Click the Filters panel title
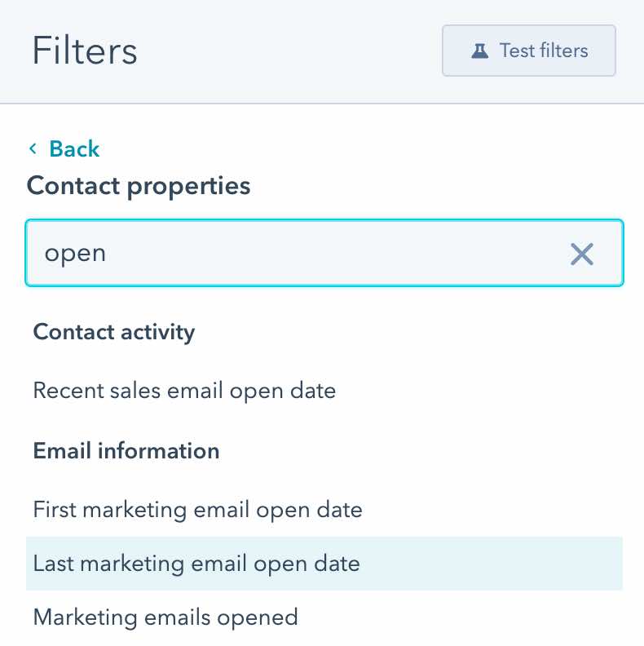This screenshot has height=646, width=644. pyautogui.click(x=85, y=51)
